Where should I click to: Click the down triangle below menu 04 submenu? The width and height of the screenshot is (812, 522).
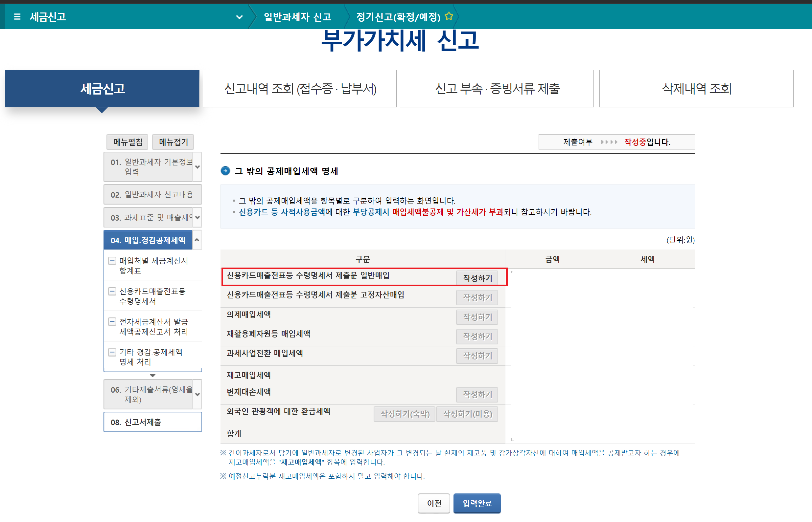coord(152,376)
